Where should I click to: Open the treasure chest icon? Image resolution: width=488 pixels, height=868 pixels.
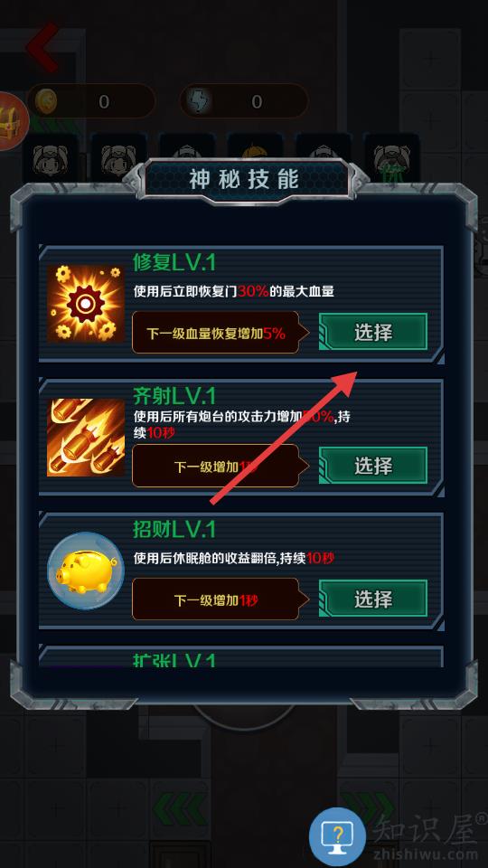pos(12,121)
